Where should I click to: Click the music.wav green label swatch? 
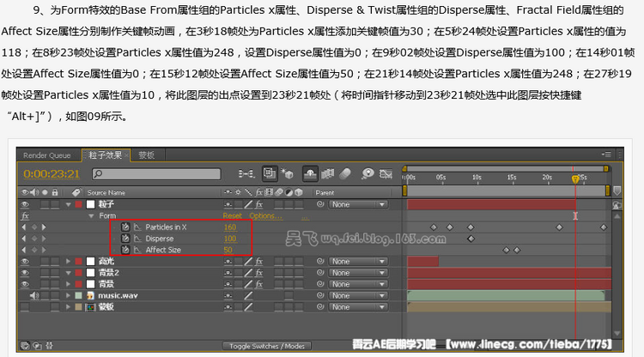(78, 295)
